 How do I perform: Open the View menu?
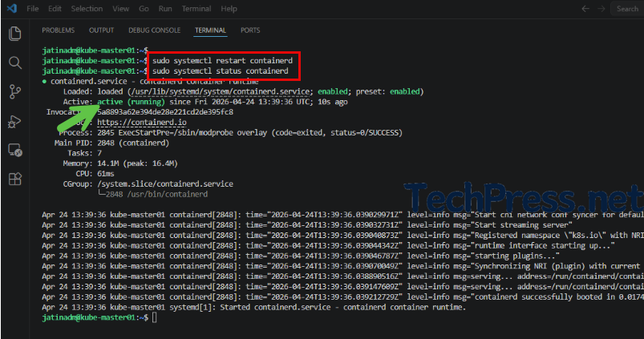(121, 9)
